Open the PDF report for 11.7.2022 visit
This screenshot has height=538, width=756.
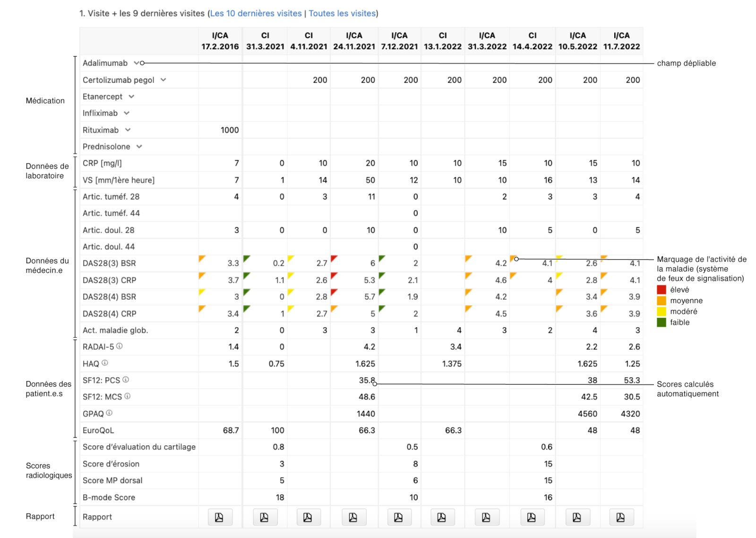tap(621, 517)
